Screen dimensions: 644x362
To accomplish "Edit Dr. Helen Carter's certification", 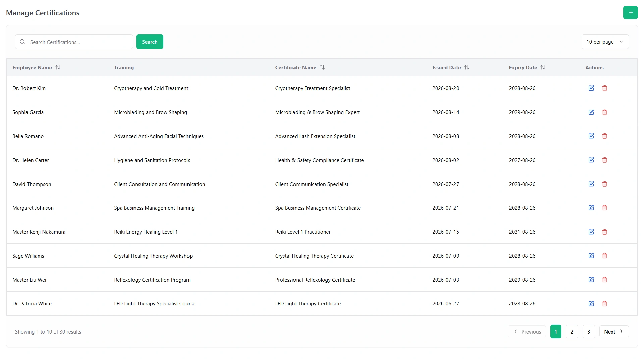I will point(591,160).
